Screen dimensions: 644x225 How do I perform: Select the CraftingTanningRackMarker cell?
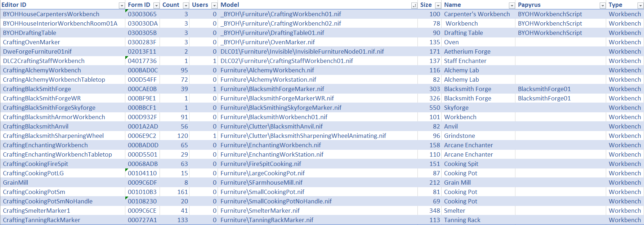point(41,220)
